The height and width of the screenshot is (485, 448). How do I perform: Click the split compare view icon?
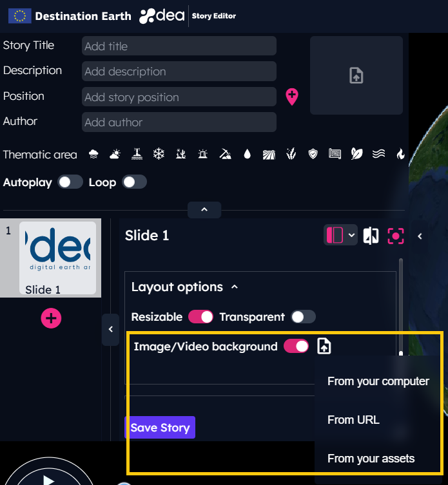(x=371, y=236)
